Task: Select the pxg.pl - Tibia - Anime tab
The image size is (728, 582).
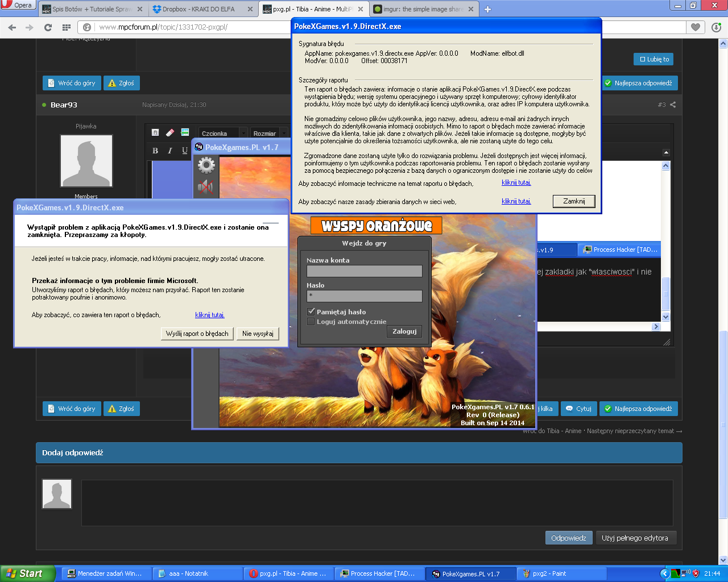Action: [313, 9]
